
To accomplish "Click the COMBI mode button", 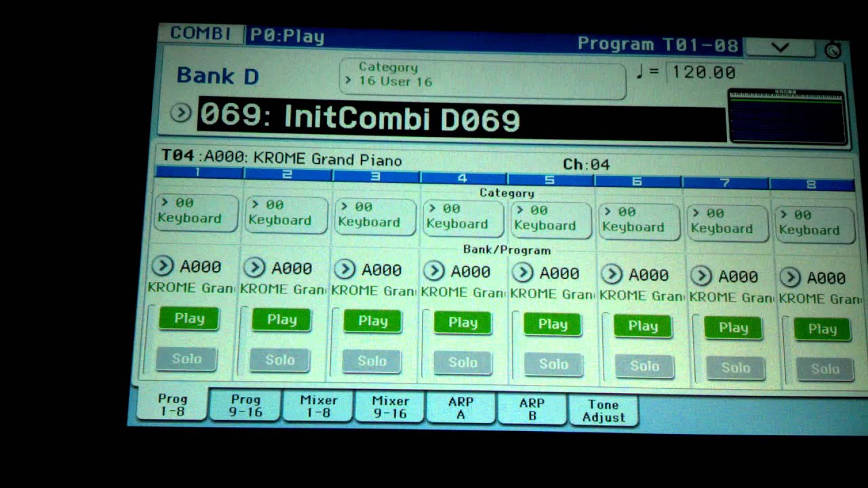I will (x=201, y=33).
